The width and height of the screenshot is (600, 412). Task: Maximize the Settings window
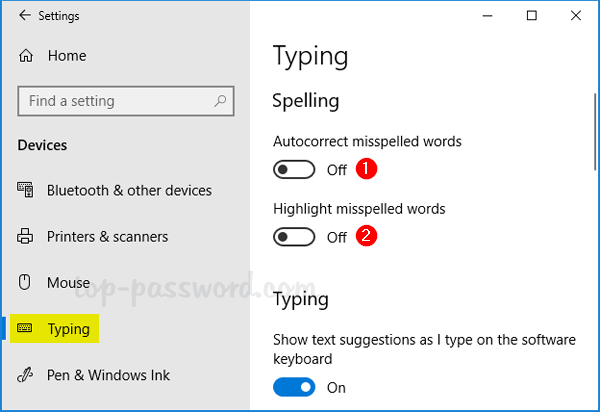(532, 15)
